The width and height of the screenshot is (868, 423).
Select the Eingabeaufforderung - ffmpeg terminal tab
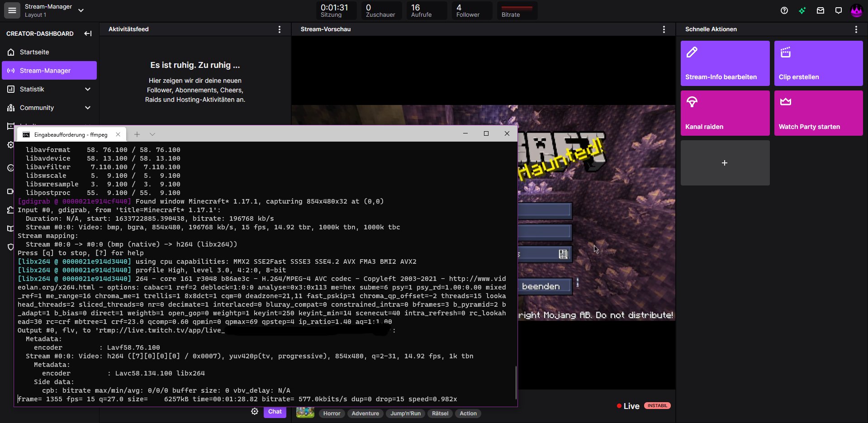click(71, 134)
